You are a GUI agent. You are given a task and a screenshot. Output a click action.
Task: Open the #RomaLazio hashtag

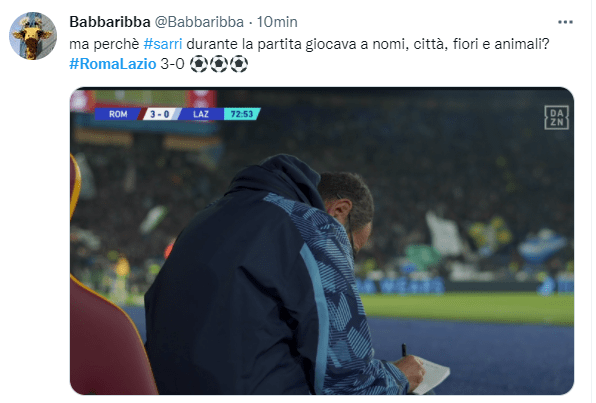pos(113,64)
